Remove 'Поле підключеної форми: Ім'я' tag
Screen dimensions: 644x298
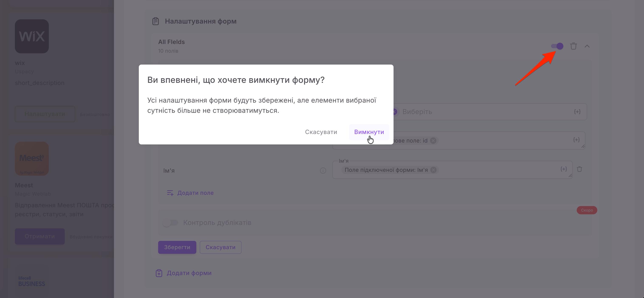coord(433,170)
